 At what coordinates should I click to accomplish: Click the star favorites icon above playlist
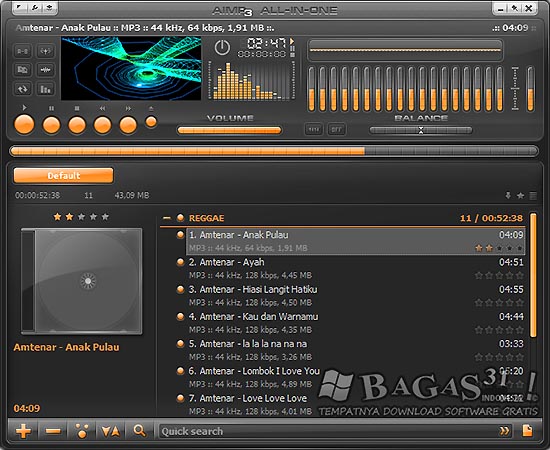521,195
